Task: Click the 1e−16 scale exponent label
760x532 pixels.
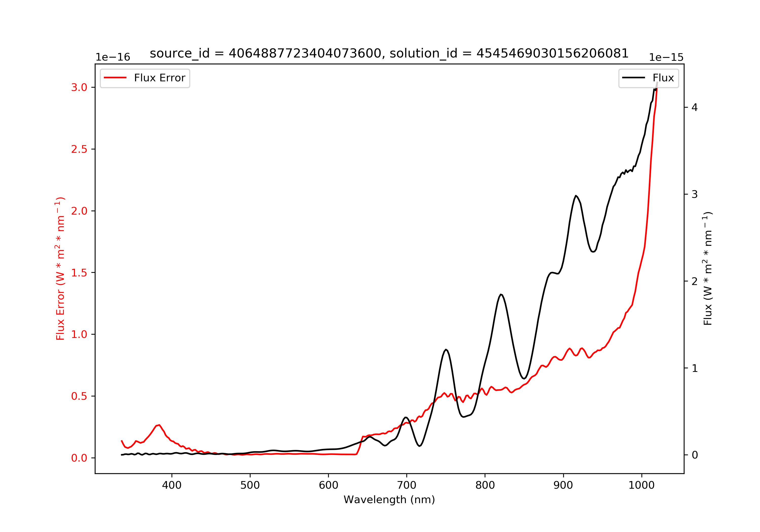Action: [112, 57]
